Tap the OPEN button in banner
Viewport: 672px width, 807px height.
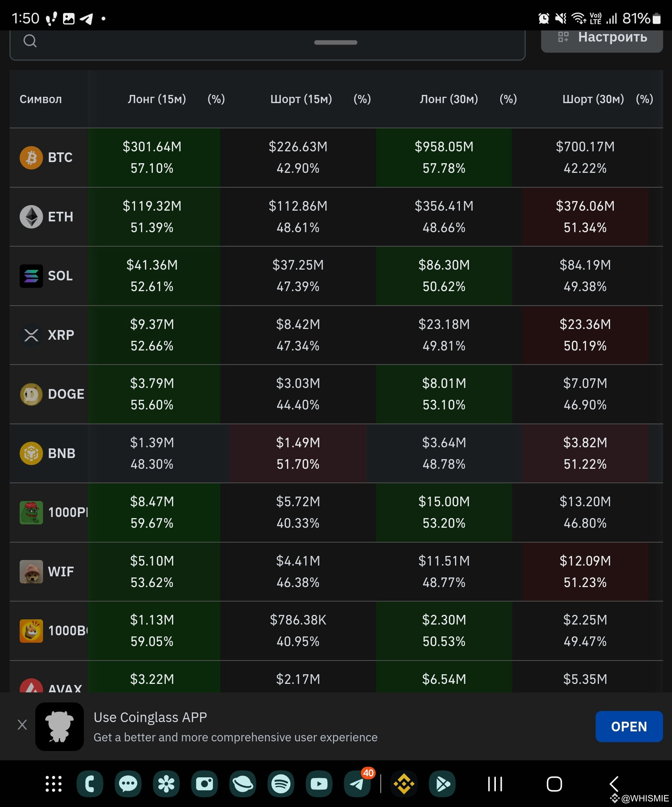629,727
